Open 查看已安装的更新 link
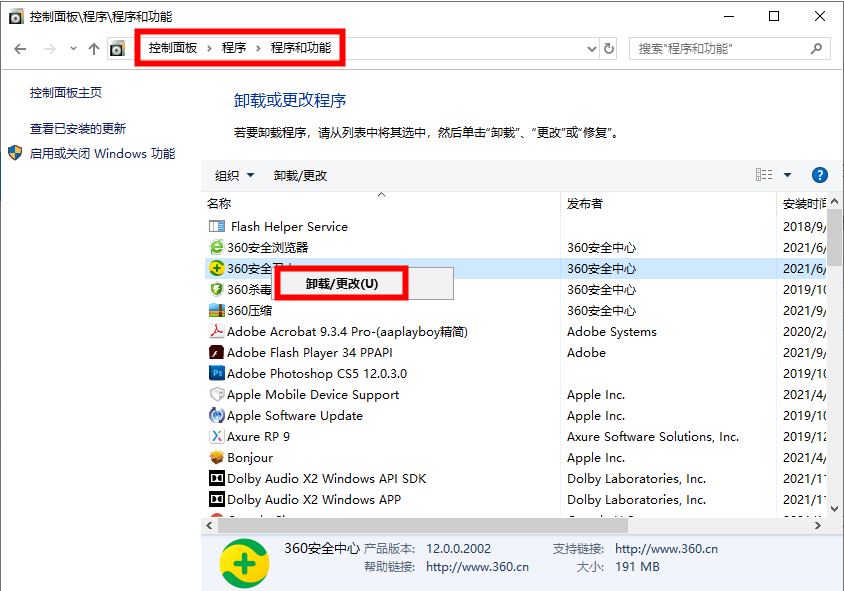Screen dimensions: 844x591 (78, 129)
